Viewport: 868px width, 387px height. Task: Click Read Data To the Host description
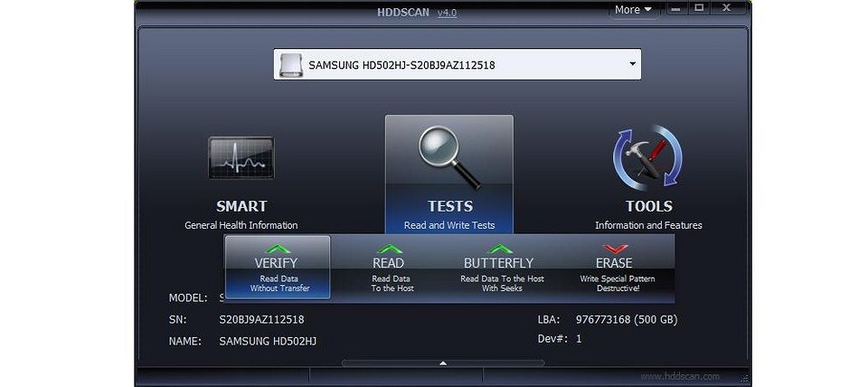pyautogui.click(x=392, y=283)
